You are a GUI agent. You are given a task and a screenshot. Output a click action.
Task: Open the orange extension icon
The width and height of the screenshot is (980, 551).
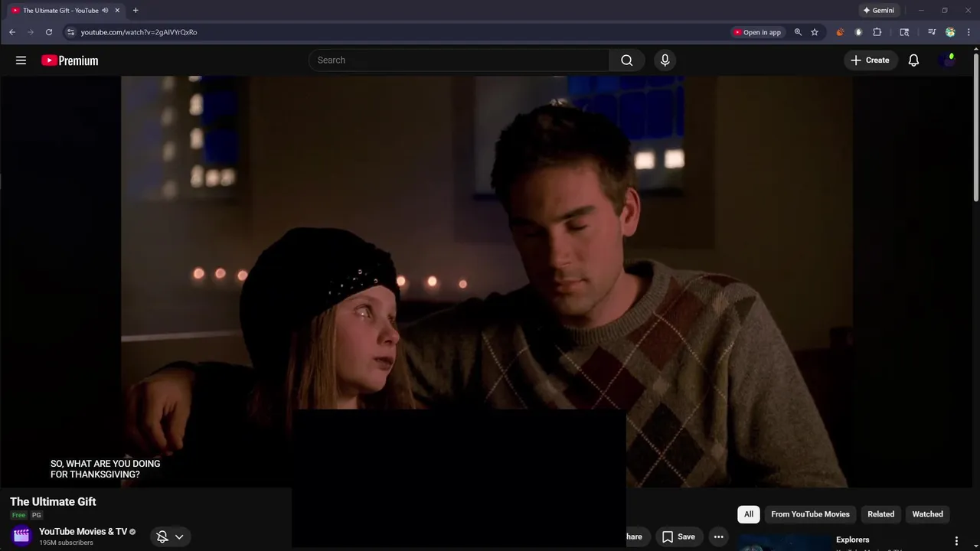(x=840, y=32)
